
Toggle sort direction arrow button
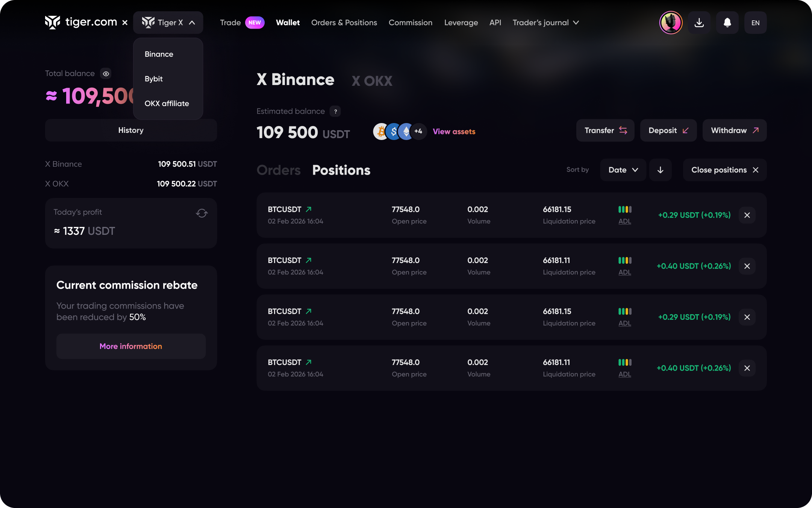pos(660,170)
